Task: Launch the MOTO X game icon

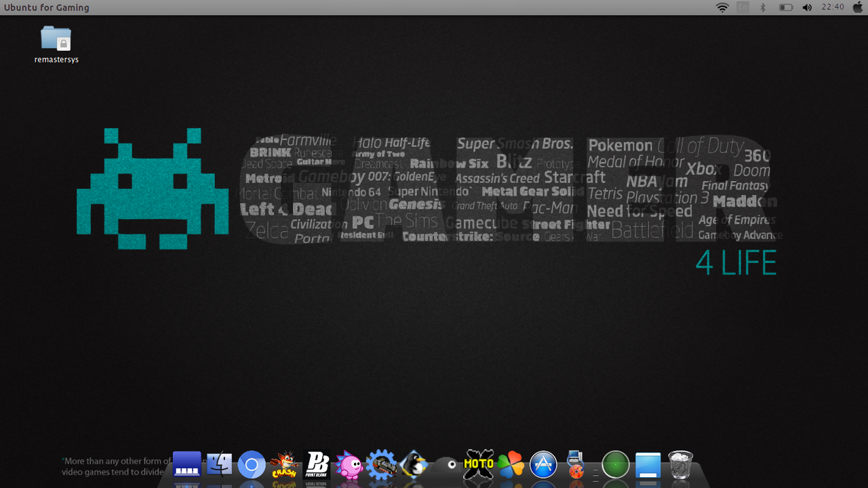Action: [478, 465]
